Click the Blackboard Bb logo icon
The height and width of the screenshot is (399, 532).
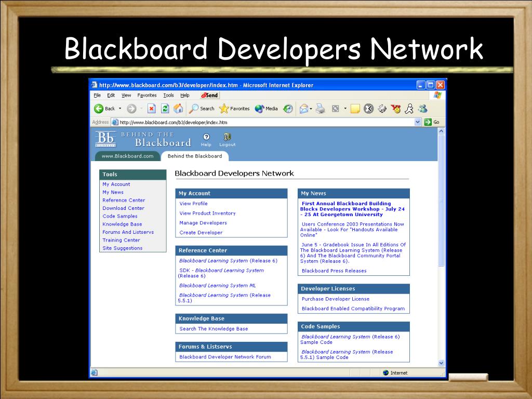click(x=105, y=138)
